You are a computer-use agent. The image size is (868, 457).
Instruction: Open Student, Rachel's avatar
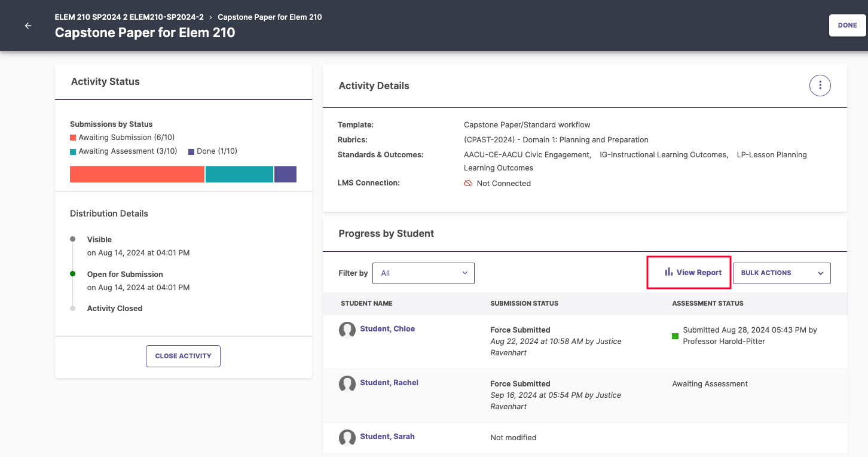coord(347,384)
